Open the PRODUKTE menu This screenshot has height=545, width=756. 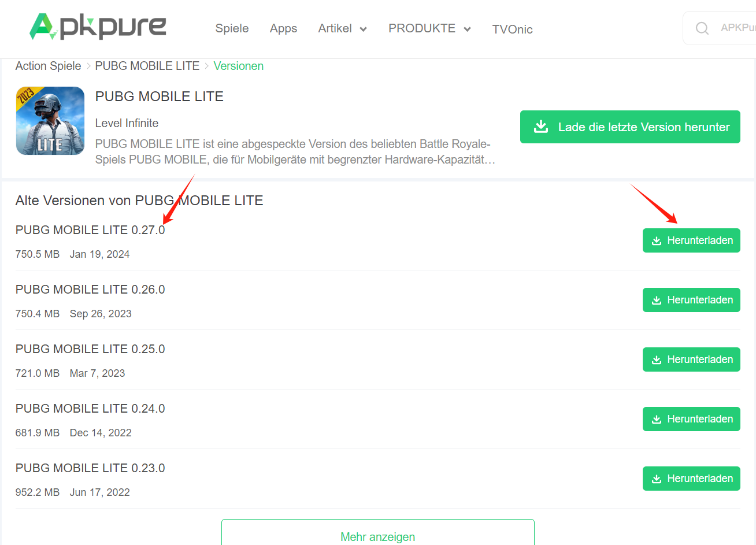point(422,28)
